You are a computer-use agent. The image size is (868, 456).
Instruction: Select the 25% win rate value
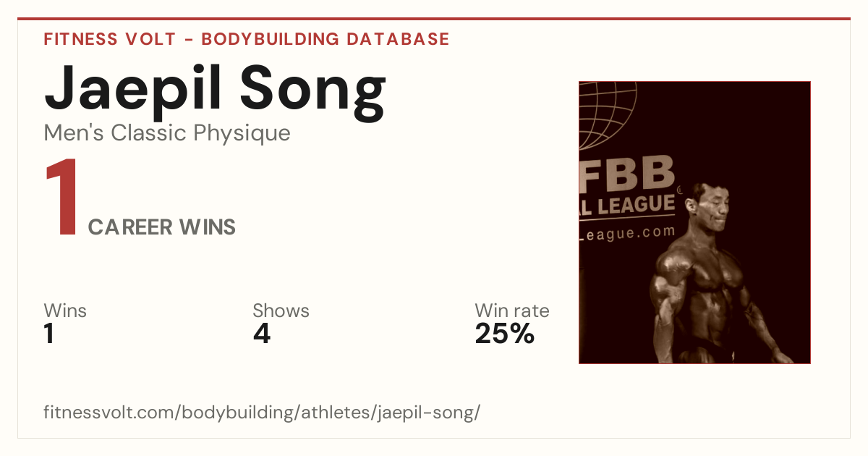pyautogui.click(x=504, y=334)
